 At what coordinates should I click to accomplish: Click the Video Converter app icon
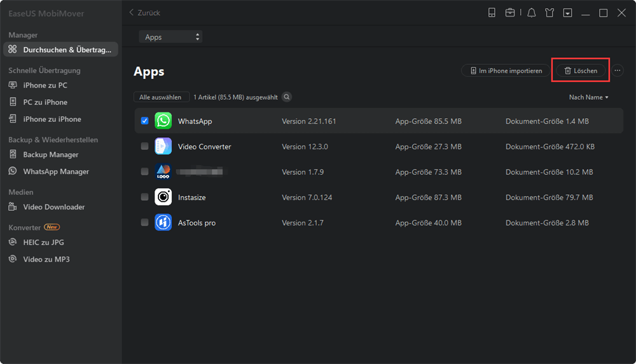163,146
